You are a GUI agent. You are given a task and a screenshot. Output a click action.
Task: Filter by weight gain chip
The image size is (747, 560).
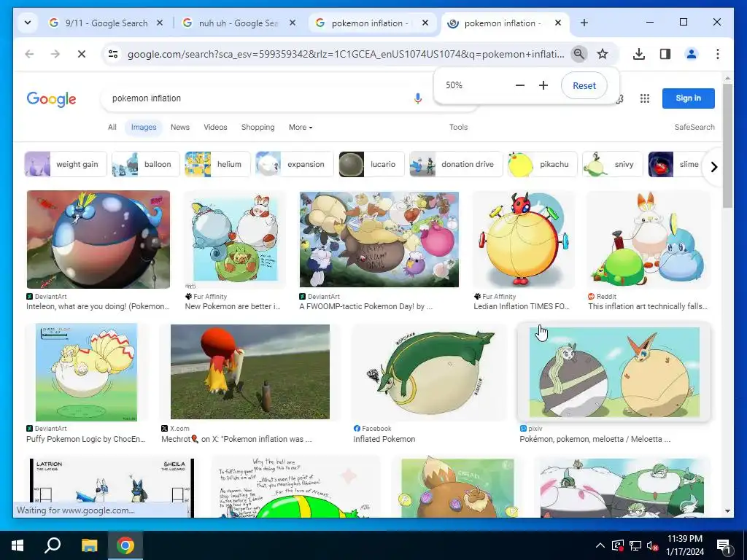66,164
